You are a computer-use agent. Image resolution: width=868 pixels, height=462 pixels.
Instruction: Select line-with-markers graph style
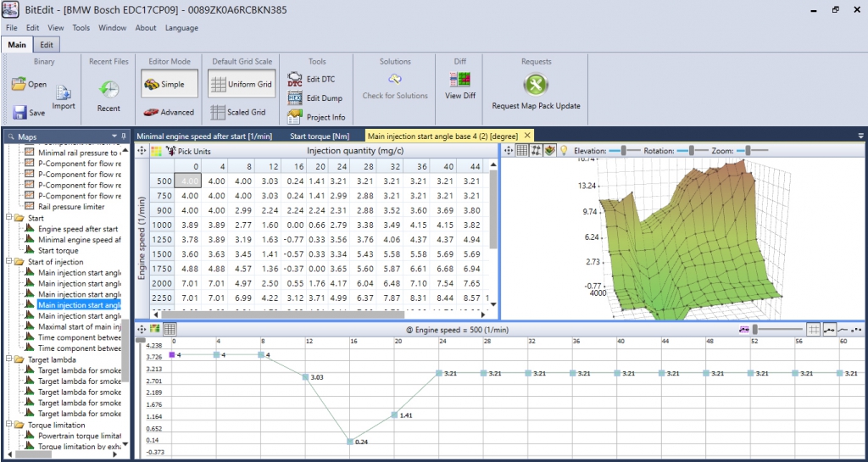tap(829, 329)
